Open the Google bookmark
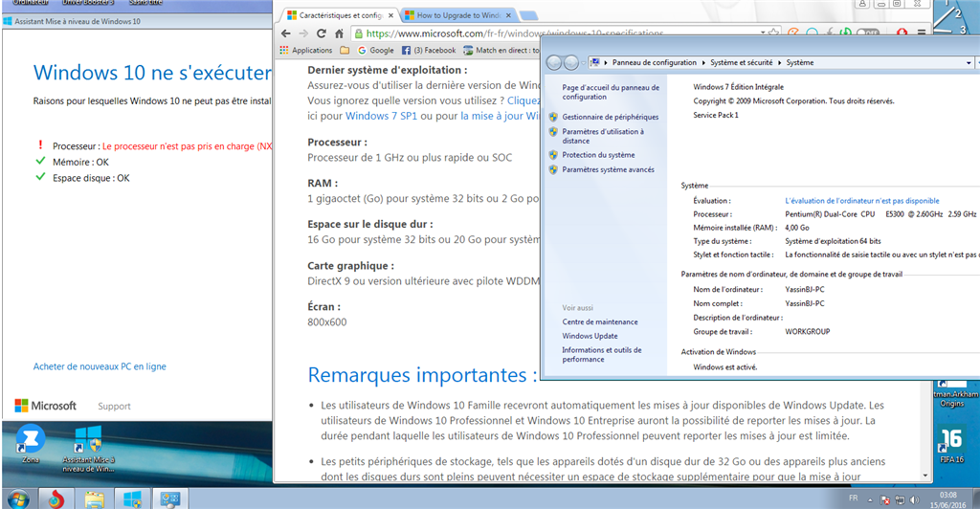The width and height of the screenshot is (980, 509). 375,50
